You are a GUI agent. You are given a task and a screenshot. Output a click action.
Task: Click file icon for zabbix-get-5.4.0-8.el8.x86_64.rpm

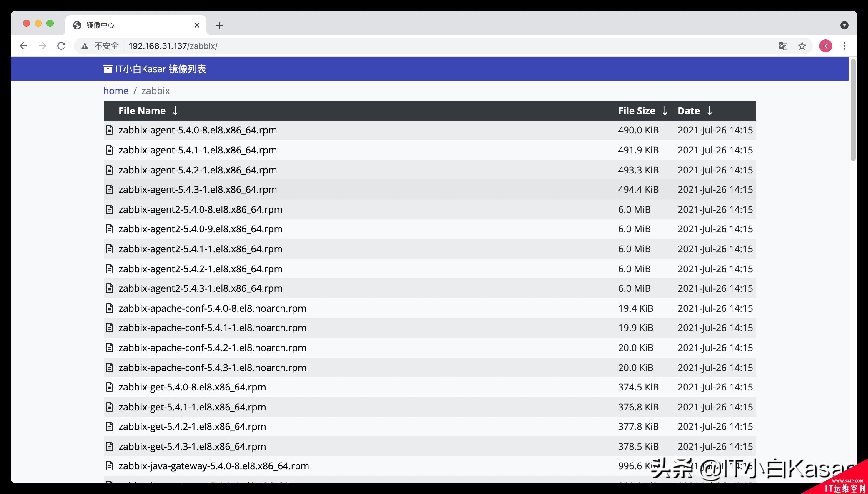109,387
